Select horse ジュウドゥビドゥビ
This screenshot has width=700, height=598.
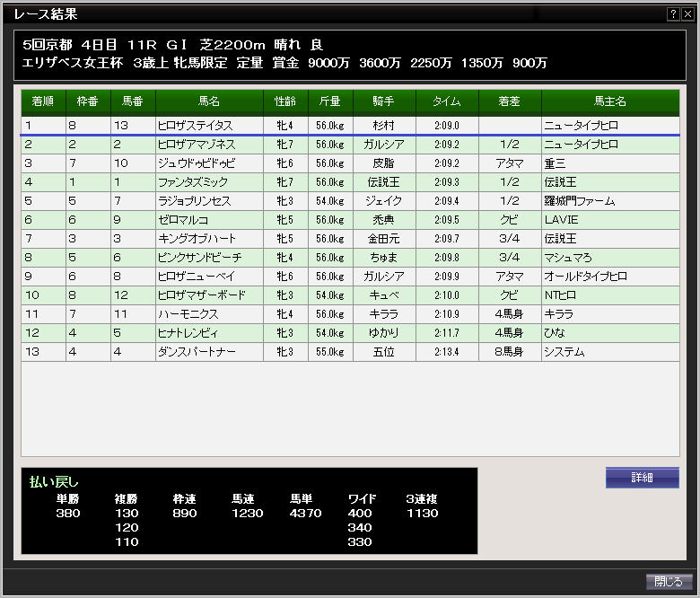click(197, 163)
